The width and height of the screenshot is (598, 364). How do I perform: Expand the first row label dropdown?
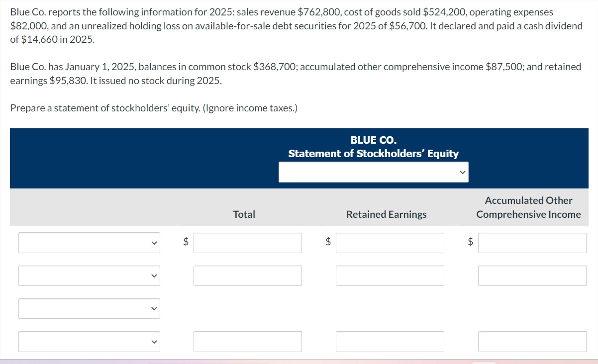pos(89,243)
